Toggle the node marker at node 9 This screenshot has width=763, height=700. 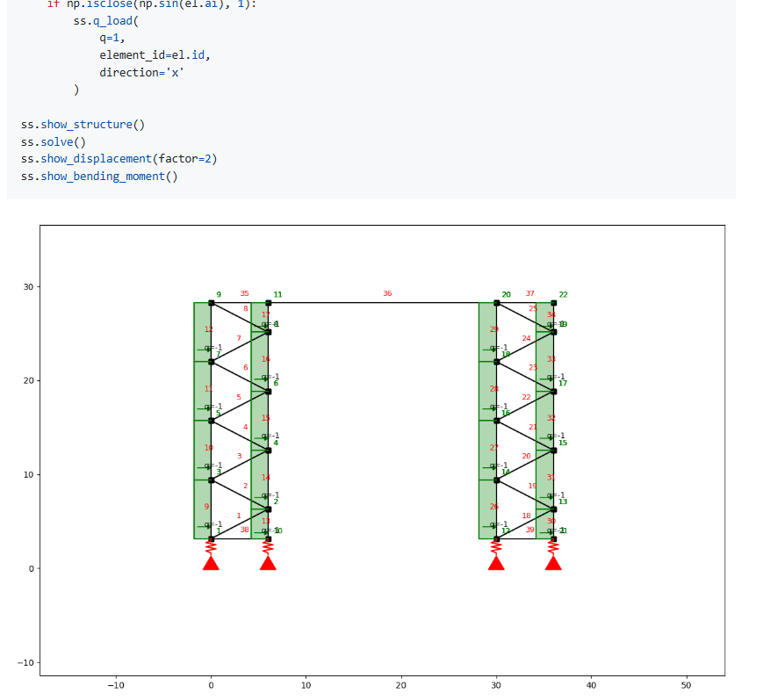212,303
